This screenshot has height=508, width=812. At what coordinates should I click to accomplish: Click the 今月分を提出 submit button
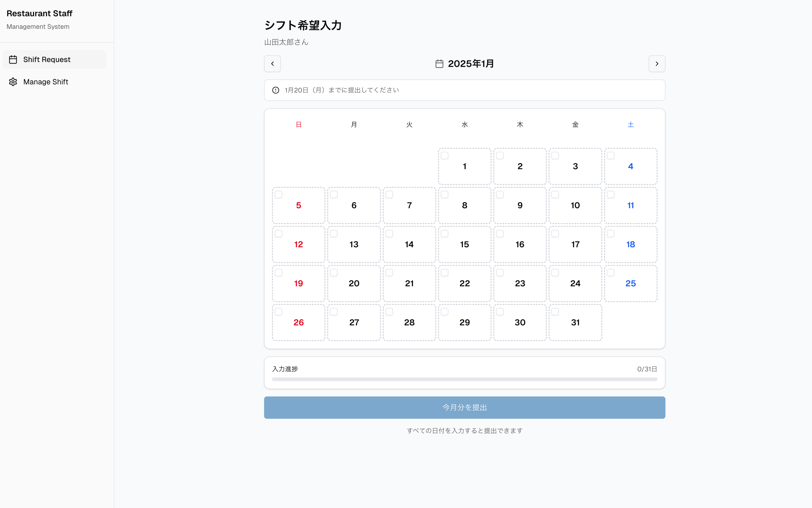click(x=464, y=407)
